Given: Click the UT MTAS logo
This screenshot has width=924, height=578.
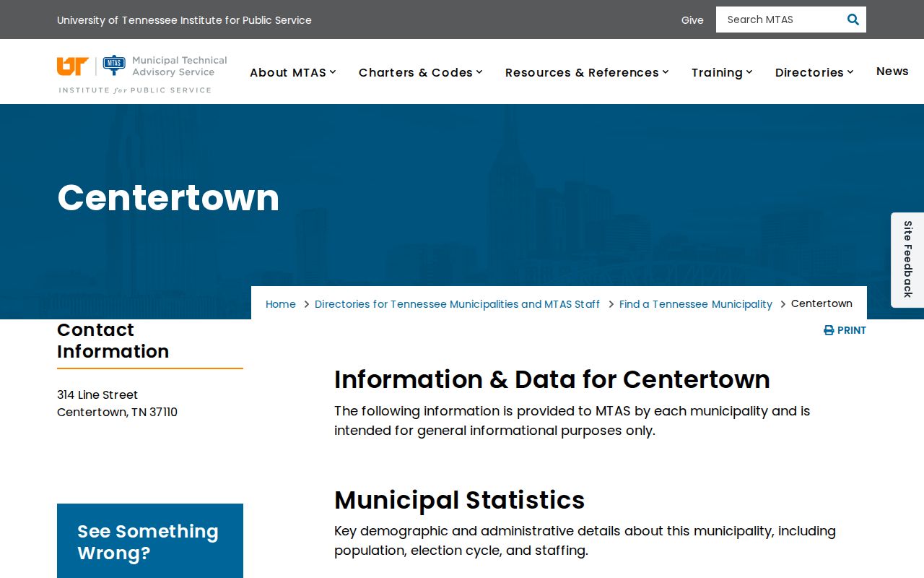Looking at the screenshot, I should point(142,74).
